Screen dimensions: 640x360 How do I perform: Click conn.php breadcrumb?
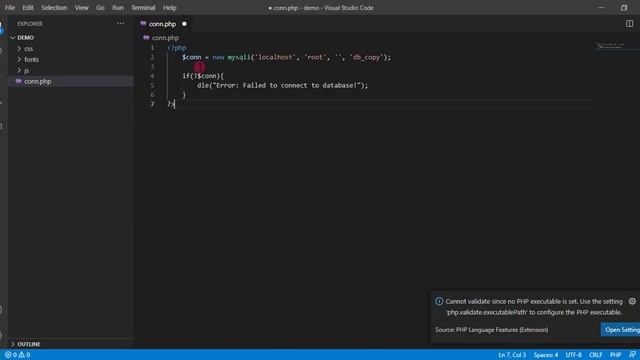[165, 38]
